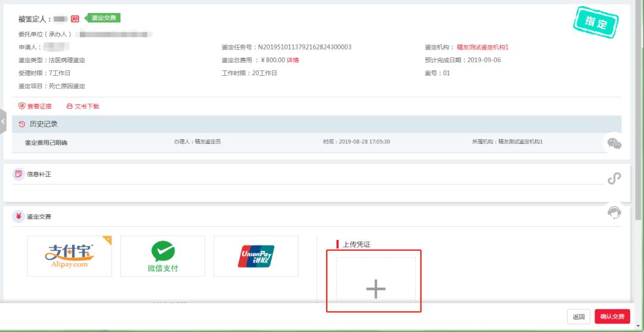The image size is (644, 332).
Task: Select UnionPay 银联 payment method
Action: pyautogui.click(x=256, y=256)
